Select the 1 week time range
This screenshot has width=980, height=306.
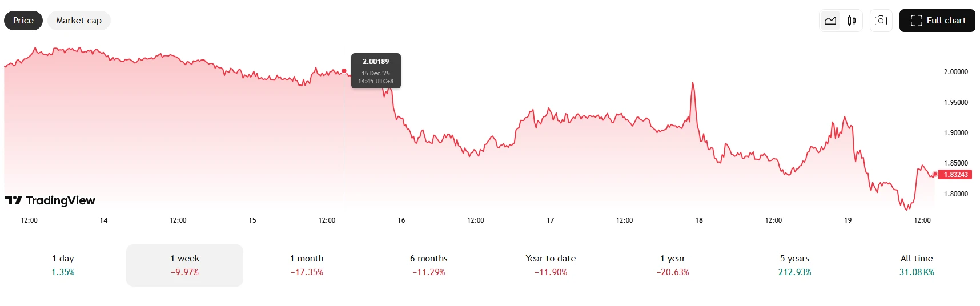(184, 265)
